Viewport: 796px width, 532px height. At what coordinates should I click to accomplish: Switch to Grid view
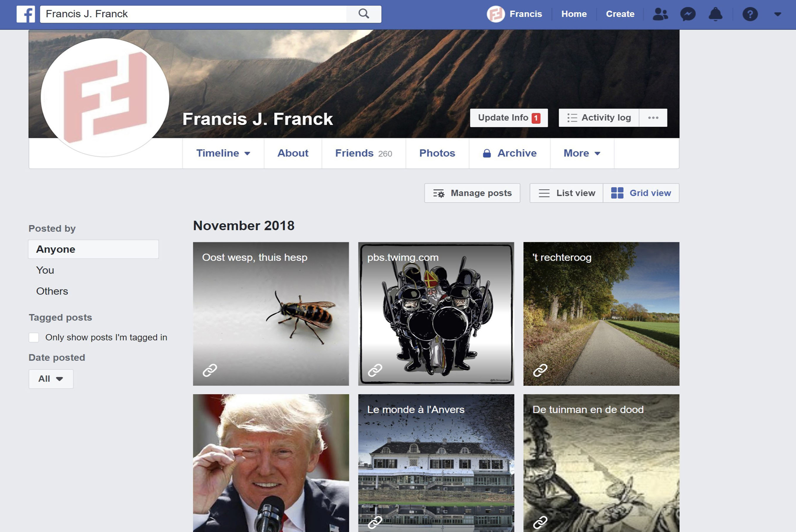641,193
